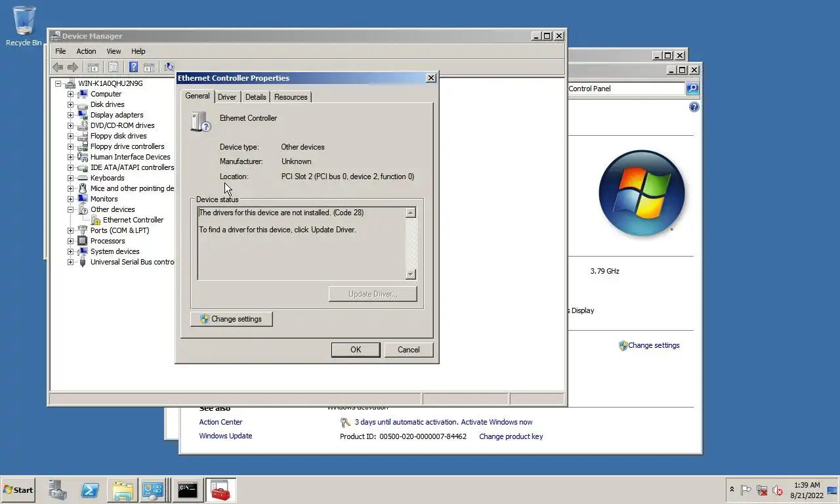Image resolution: width=840 pixels, height=504 pixels.
Task: Select the Disk drives category icon
Action: 83,104
